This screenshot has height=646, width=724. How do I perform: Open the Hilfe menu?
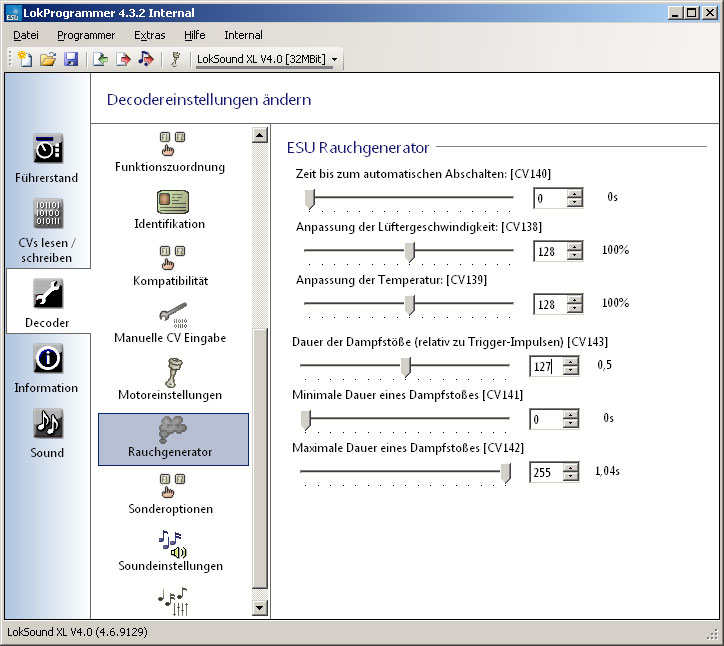(194, 35)
